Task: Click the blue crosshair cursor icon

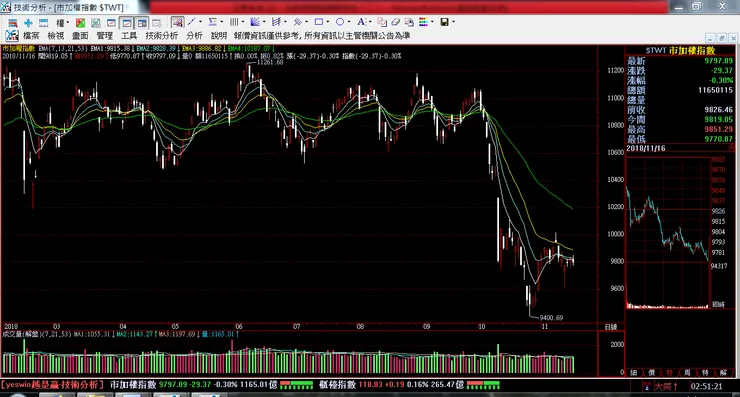Action: click(x=28, y=23)
